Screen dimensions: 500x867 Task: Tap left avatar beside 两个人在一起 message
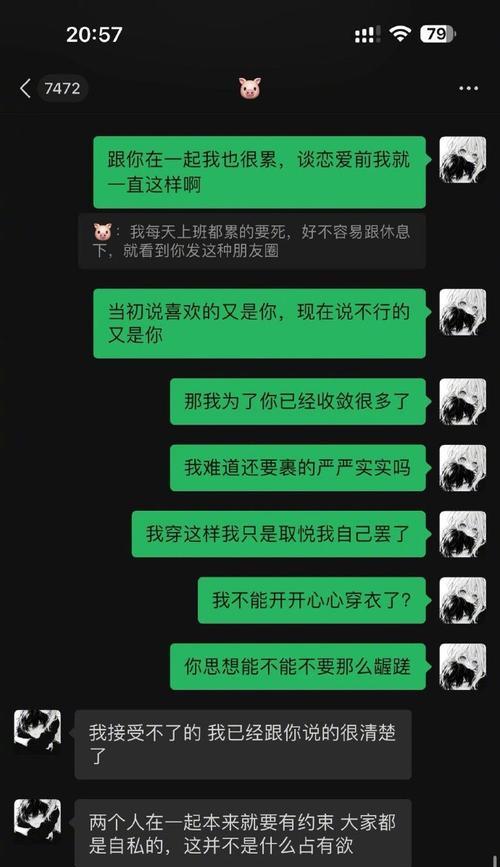point(37,822)
